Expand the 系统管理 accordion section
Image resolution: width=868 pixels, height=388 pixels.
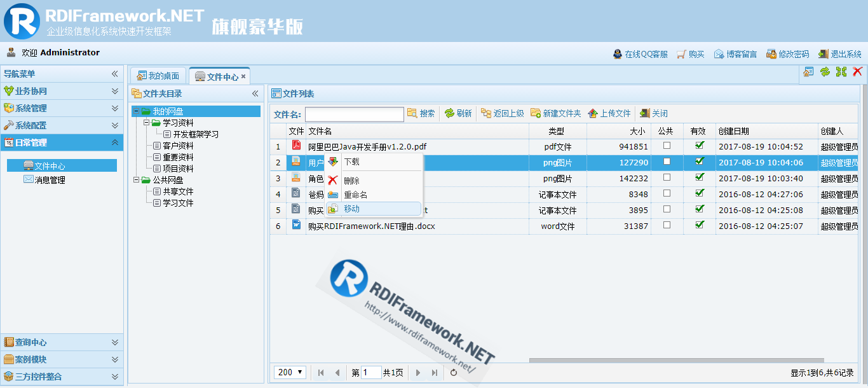[x=115, y=108]
